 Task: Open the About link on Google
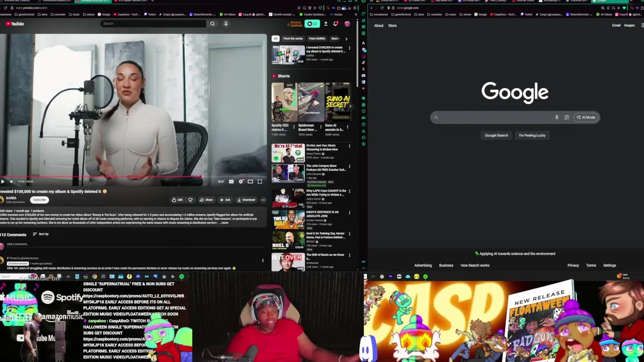(x=378, y=26)
